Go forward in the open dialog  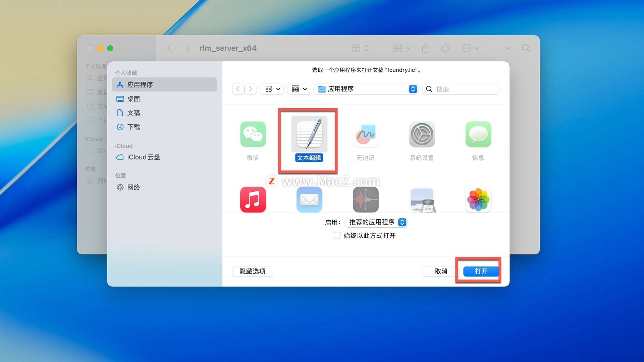pyautogui.click(x=250, y=89)
